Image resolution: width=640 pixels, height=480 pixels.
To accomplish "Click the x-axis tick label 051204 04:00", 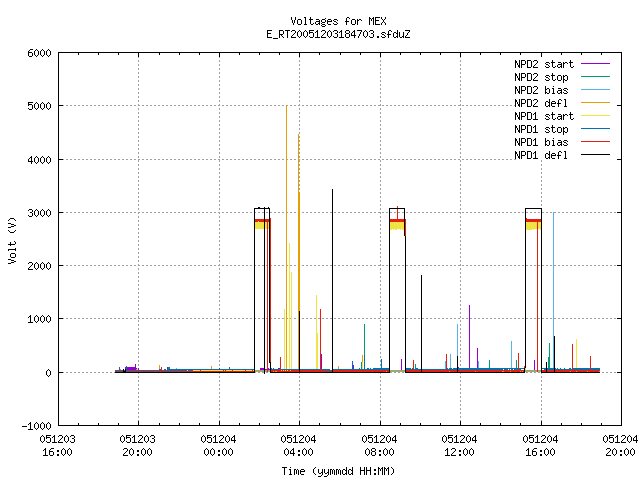I will point(298,446).
